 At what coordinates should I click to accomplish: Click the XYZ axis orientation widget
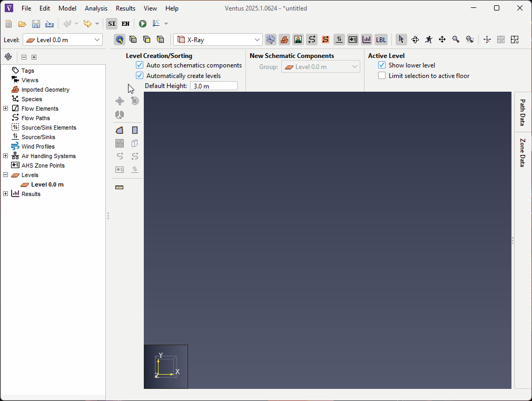166,367
